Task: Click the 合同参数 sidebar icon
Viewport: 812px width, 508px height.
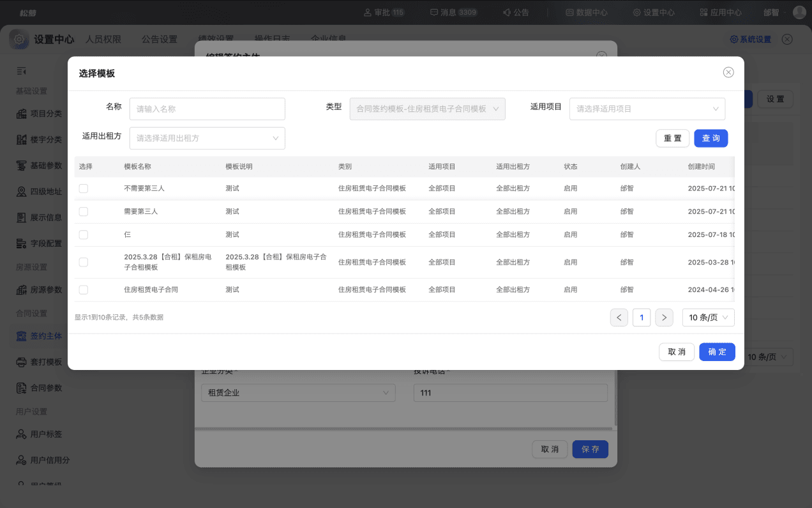Action: coord(21,388)
